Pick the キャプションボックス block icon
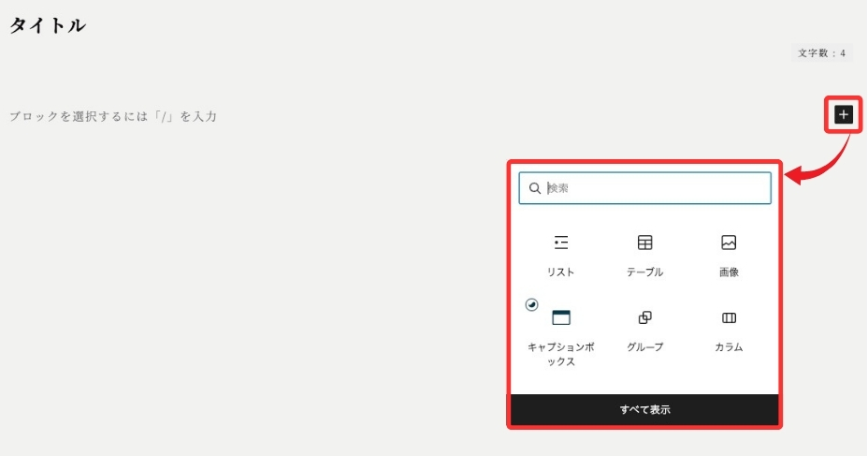 click(x=561, y=317)
